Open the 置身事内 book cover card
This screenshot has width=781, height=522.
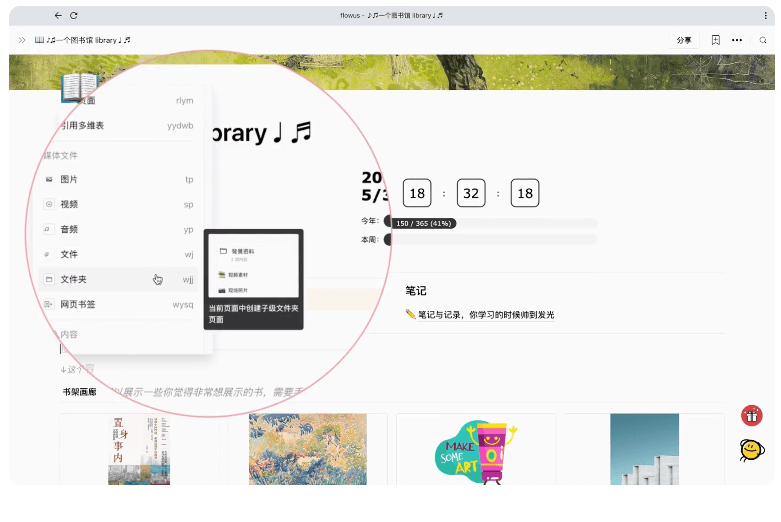tap(139, 449)
